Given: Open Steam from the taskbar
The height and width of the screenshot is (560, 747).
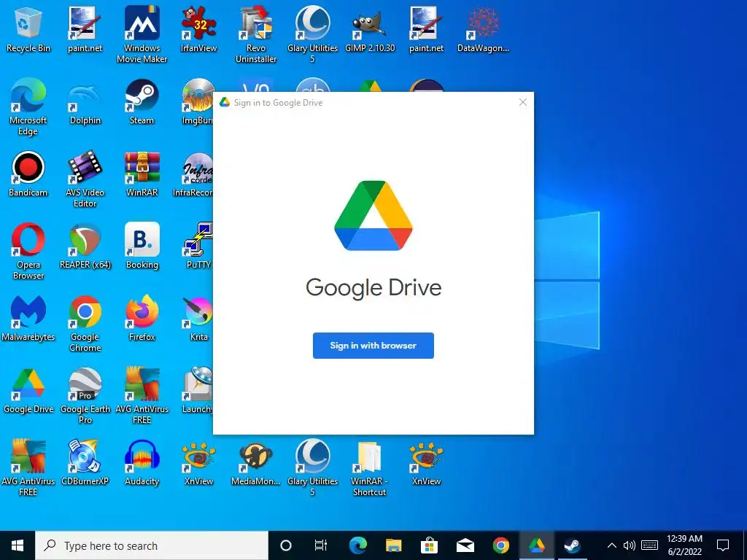Looking at the screenshot, I should [572, 545].
